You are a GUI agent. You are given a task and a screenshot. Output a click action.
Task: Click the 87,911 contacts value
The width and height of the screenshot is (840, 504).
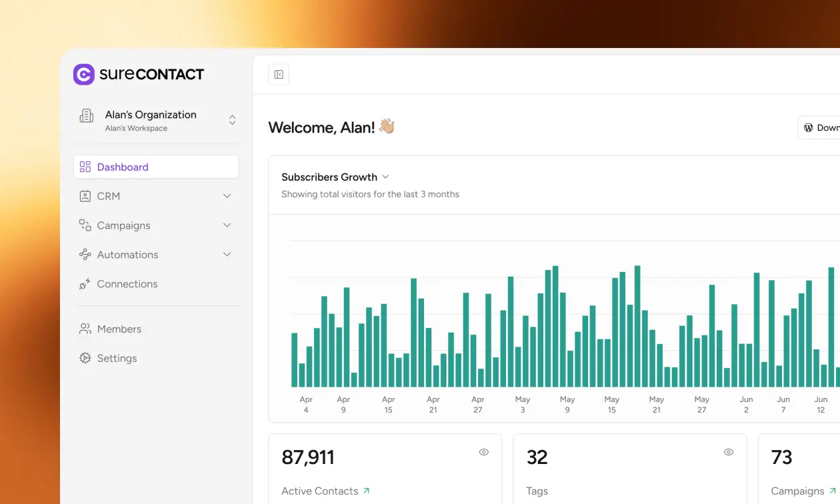coord(308,457)
